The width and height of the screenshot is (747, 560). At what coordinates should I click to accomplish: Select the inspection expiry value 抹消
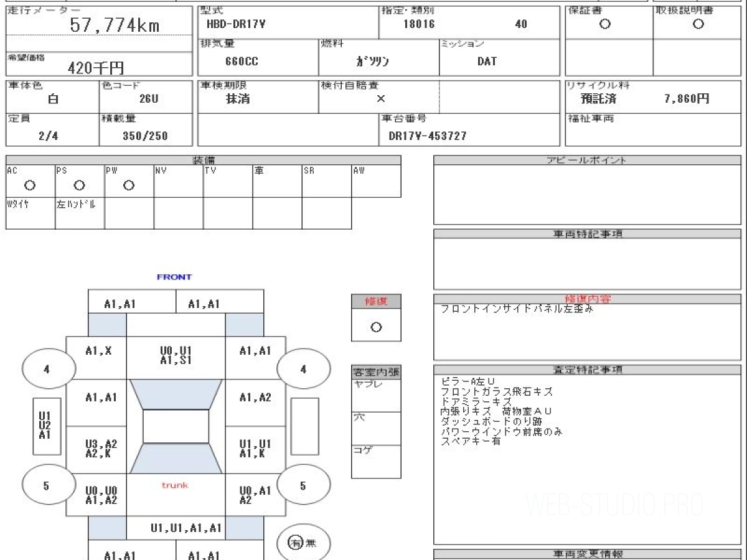(x=238, y=99)
